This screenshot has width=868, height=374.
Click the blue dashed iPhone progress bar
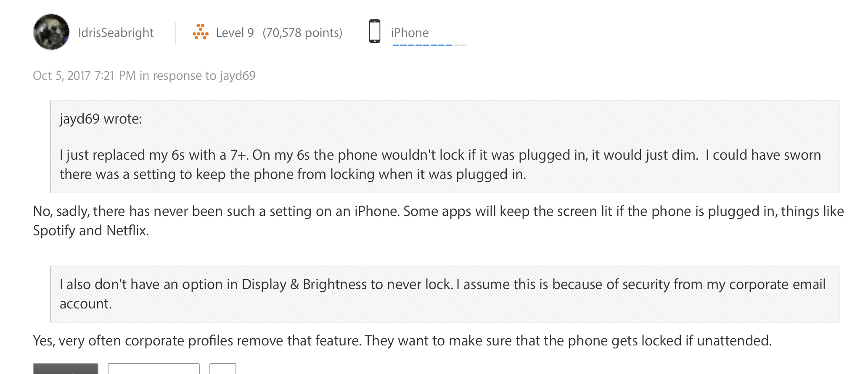(422, 45)
